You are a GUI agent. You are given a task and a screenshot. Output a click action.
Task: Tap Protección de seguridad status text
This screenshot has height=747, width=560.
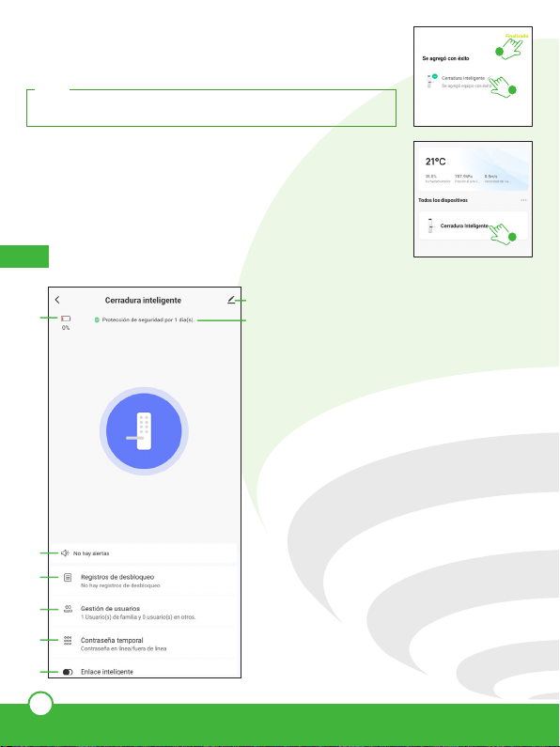click(148, 320)
